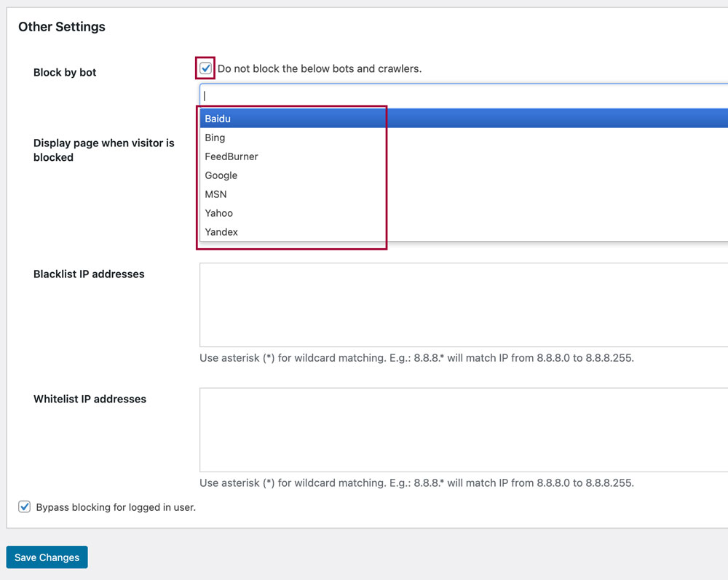
Task: Toggle the 'Do not block' bots checkbox
Action: coord(206,68)
